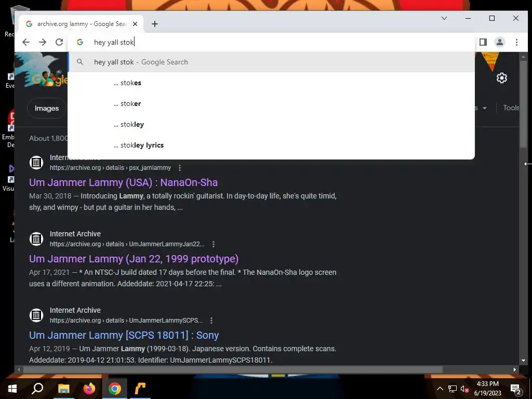Open Um Jammer Lammy (USA) : NanaOn-Sha result
Viewport: 532px width, 399px height.
(123, 182)
